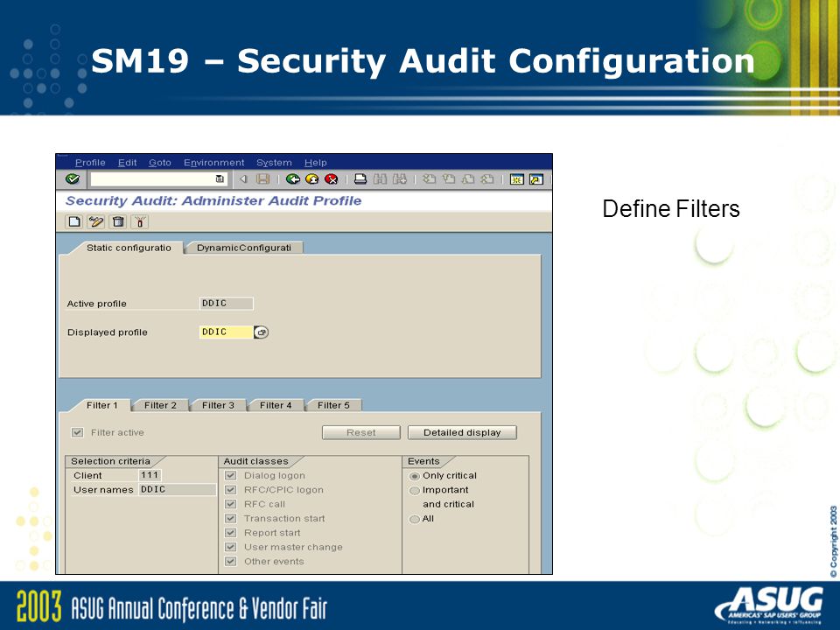Screen dimensions: 840x630
Task: Select the Filter 3 tab
Action: pos(218,405)
